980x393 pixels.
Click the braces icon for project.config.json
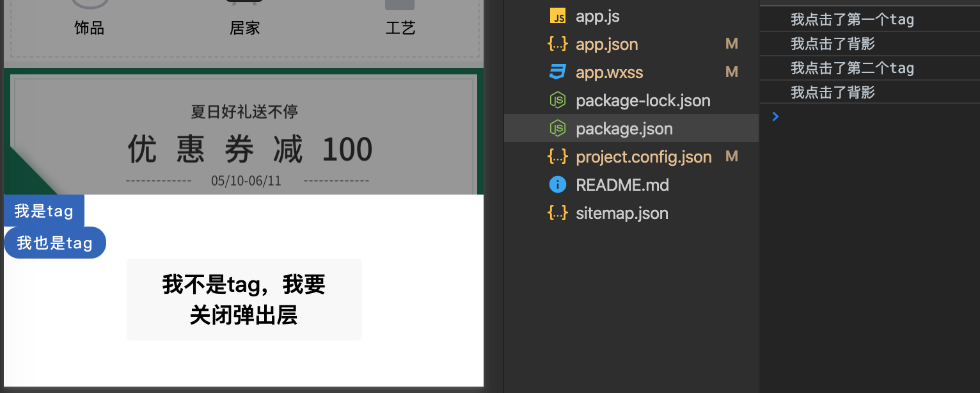(557, 156)
